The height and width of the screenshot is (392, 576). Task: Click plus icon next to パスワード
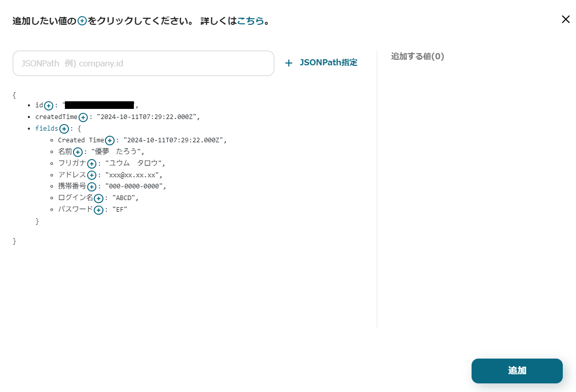point(98,210)
